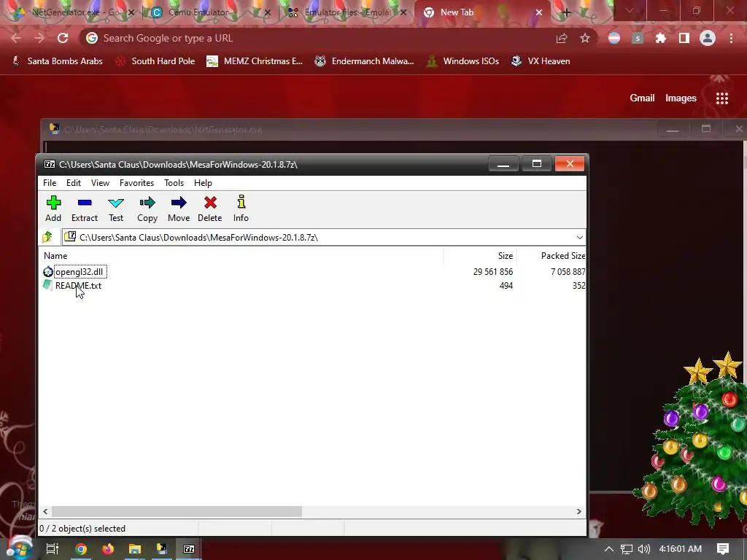This screenshot has width=747, height=560.
Task: Open the volume control in system tray
Action: (x=643, y=549)
